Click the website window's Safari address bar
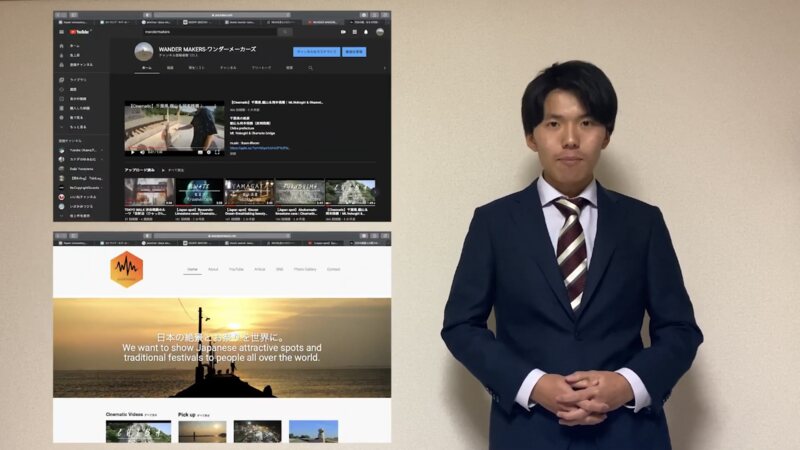This screenshot has height=450, width=800. pos(222,236)
